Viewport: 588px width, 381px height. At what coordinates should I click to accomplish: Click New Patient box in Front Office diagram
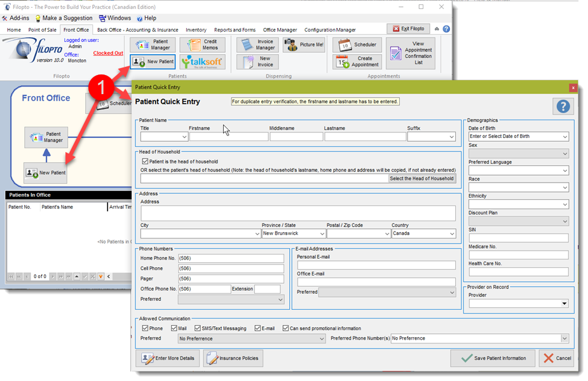45,172
